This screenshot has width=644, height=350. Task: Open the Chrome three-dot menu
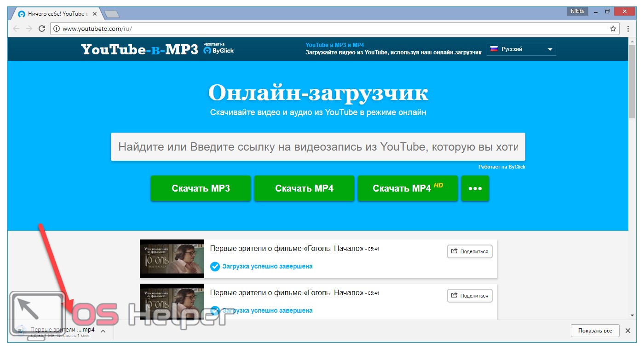point(628,29)
